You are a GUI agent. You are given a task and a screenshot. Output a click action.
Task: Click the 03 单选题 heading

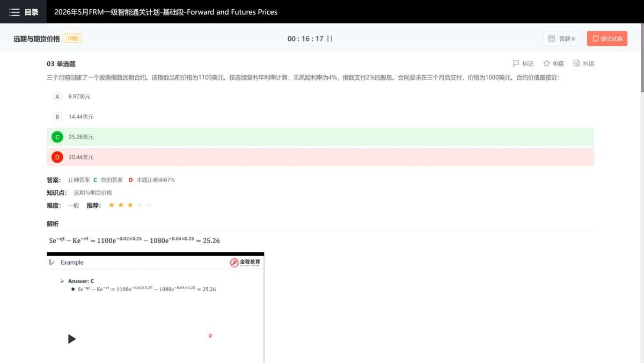pyautogui.click(x=61, y=64)
